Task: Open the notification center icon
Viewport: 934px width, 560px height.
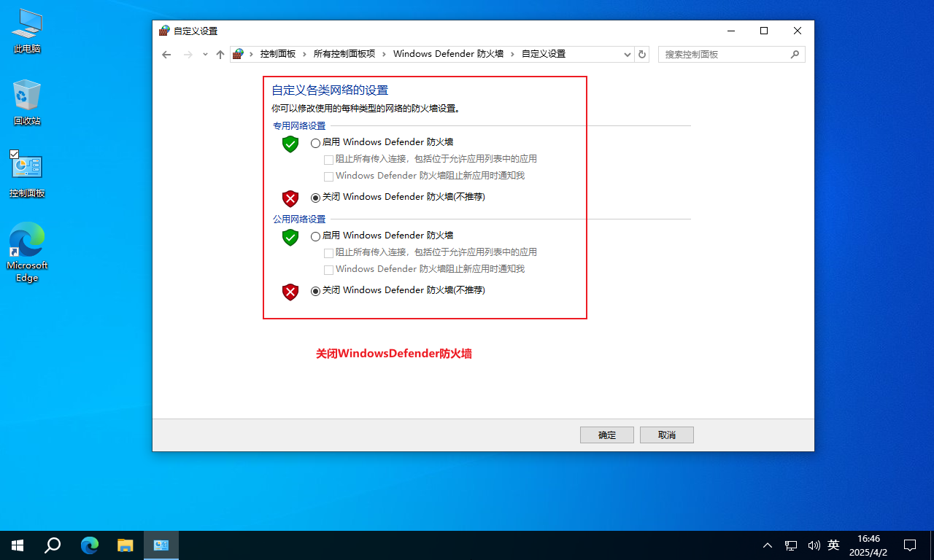Action: pyautogui.click(x=910, y=545)
